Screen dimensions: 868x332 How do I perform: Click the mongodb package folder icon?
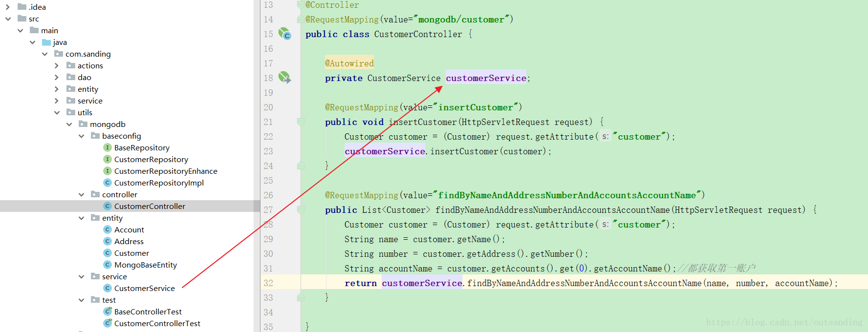point(83,124)
